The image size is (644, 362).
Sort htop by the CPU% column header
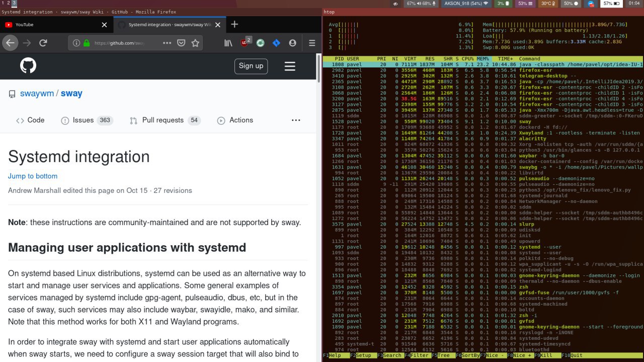pos(468,59)
